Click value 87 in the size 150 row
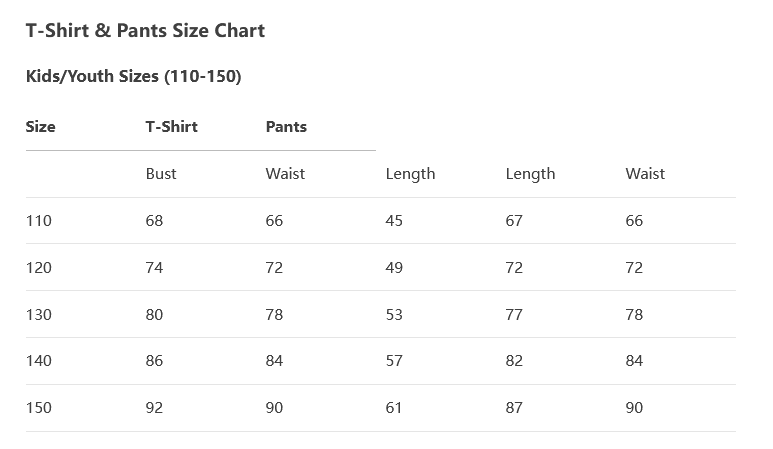 point(514,408)
